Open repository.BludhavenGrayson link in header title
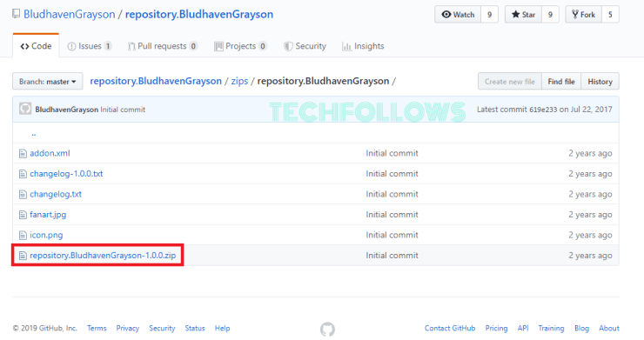The width and height of the screenshot is (644, 340). click(x=199, y=15)
